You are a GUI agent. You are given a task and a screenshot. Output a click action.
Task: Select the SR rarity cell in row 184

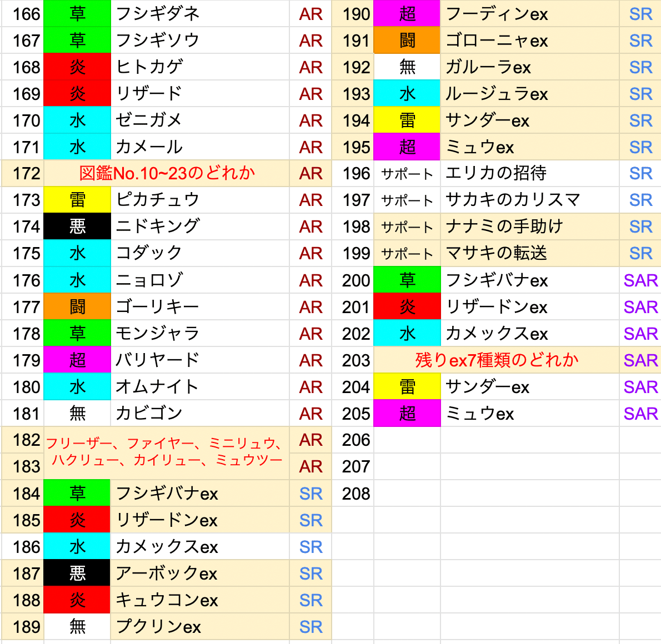(311, 494)
